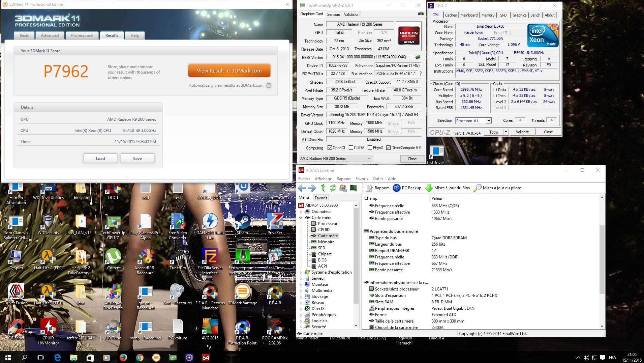Open Windows Start menu

tap(8, 357)
